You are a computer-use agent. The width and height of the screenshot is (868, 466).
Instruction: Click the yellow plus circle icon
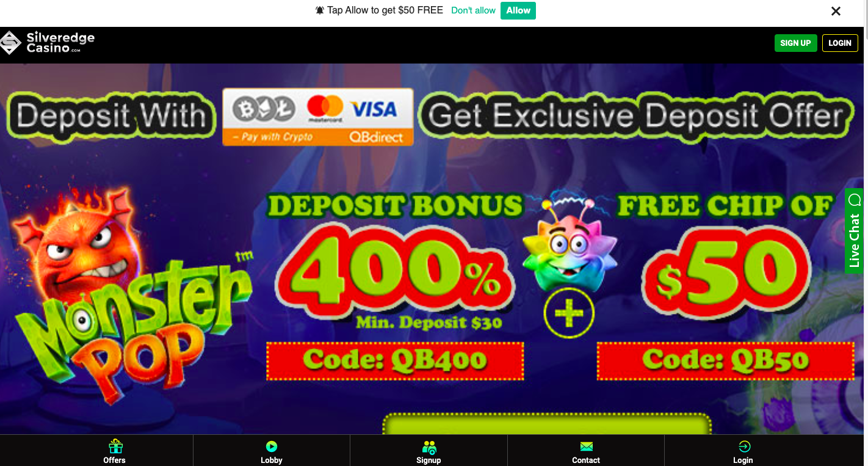click(x=568, y=313)
